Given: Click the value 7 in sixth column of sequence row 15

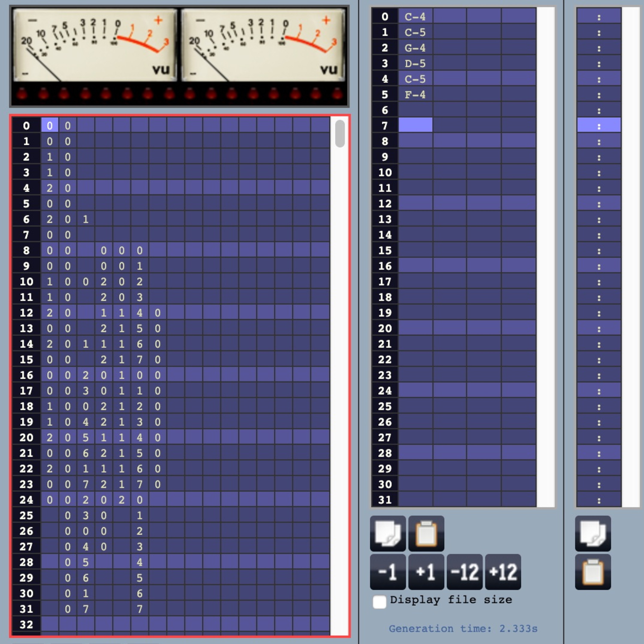Looking at the screenshot, I should pyautogui.click(x=140, y=359).
